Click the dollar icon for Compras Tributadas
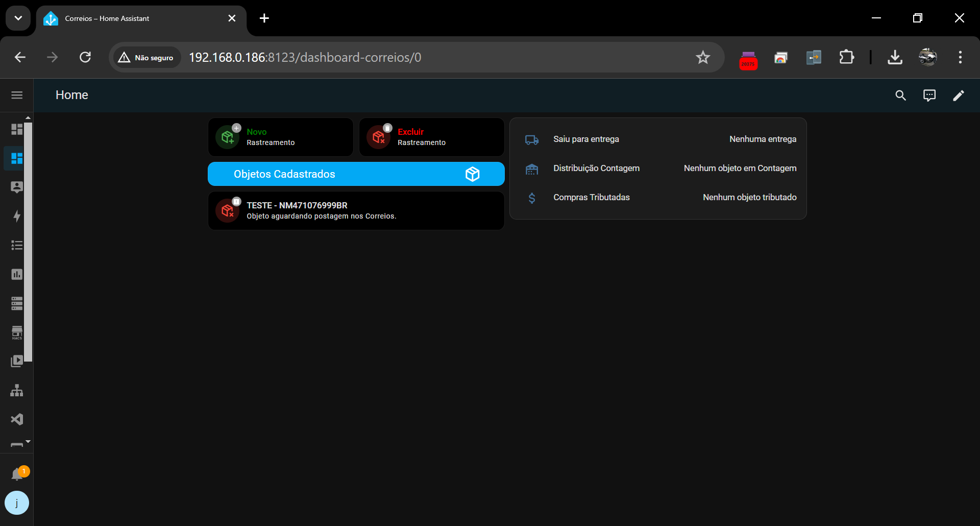The width and height of the screenshot is (980, 526). point(532,198)
